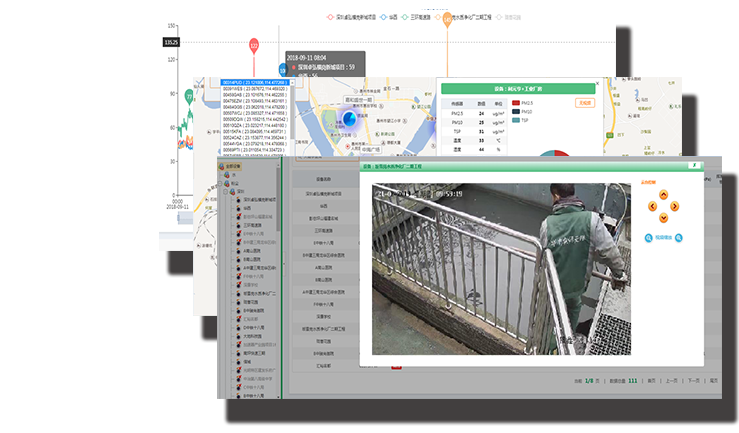Screen dimensions: 739x433
Task: Click the left blue magnifier zoom icon
Action: pyautogui.click(x=649, y=238)
